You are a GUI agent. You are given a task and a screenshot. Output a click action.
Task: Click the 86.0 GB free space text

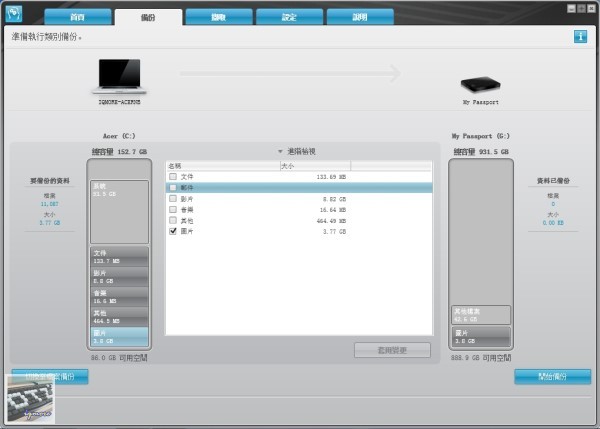(119, 358)
